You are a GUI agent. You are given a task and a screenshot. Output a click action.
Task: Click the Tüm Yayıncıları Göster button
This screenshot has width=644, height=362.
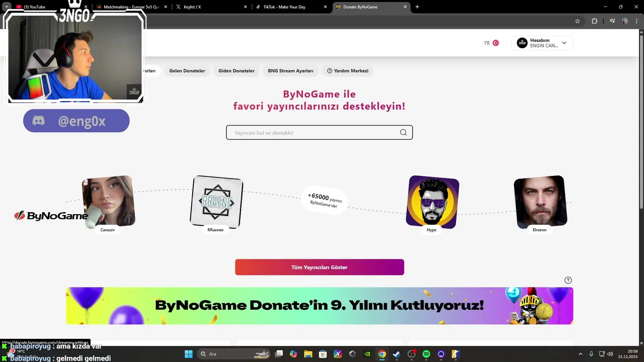319,267
